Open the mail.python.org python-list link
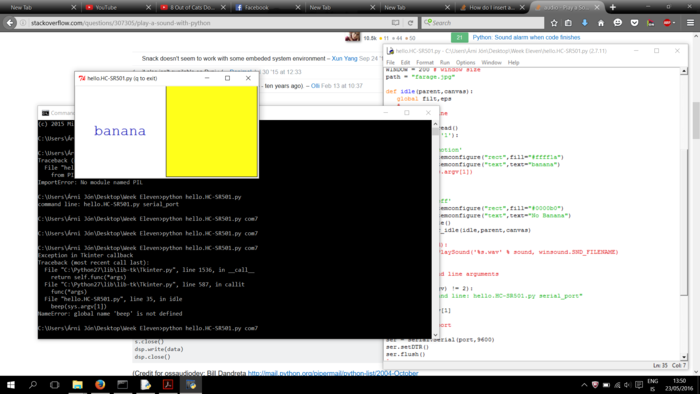Image resolution: width=700 pixels, height=394 pixels. [x=333, y=373]
